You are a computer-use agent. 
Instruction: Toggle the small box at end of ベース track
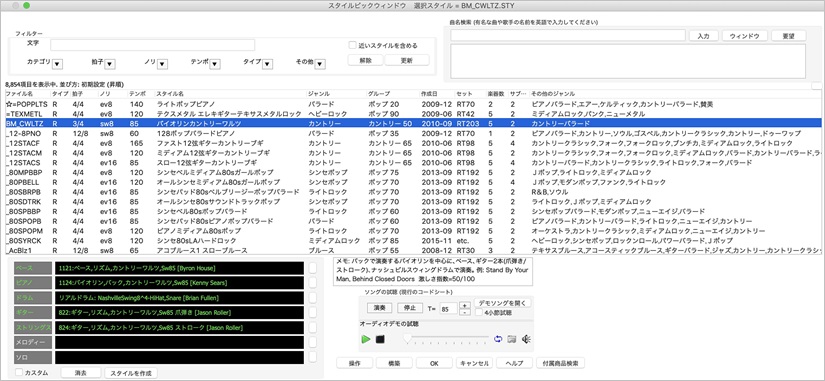[x=313, y=268]
